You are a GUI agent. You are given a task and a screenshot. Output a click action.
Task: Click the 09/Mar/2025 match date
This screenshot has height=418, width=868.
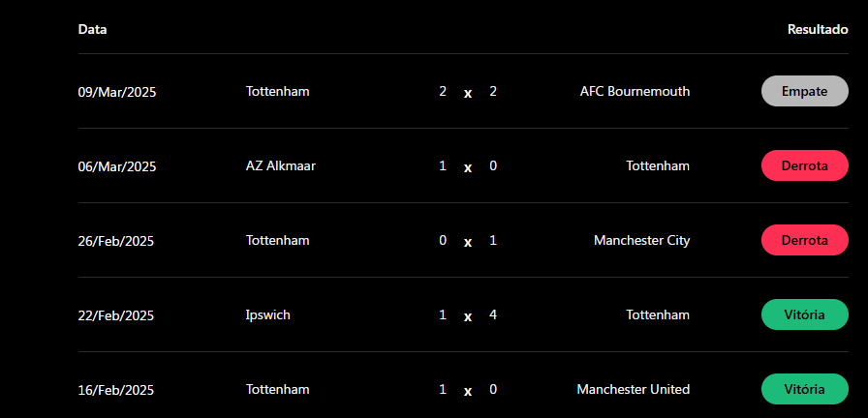pyautogui.click(x=117, y=92)
